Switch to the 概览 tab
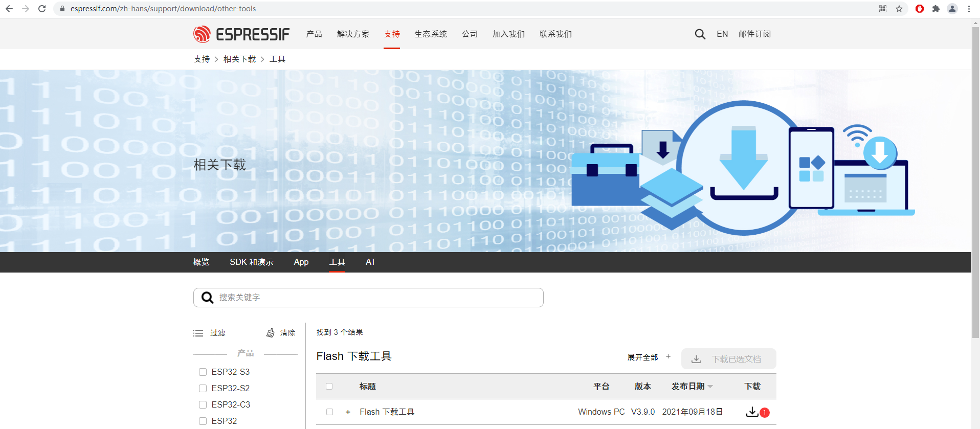980x429 pixels. 201,262
